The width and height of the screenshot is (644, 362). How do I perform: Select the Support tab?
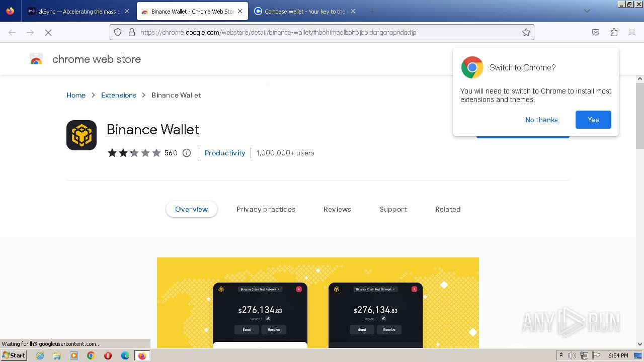(x=393, y=209)
